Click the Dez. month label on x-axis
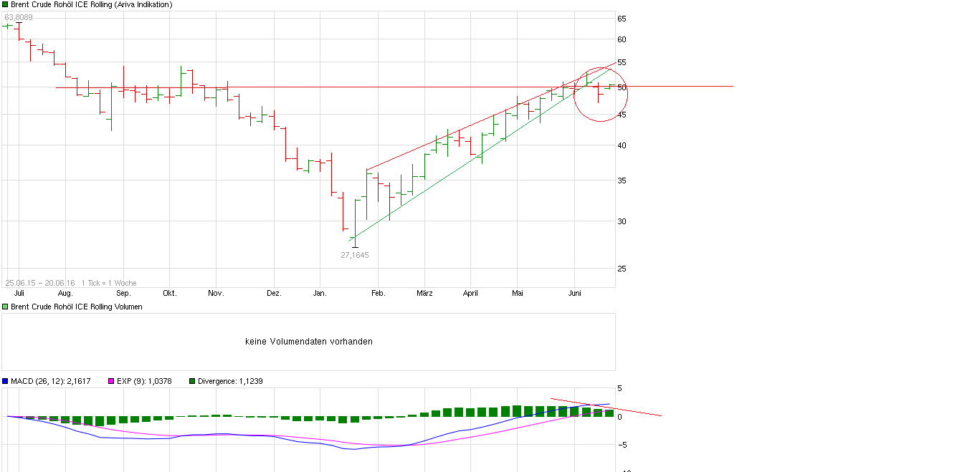The width and height of the screenshot is (980, 472). pyautogui.click(x=274, y=293)
